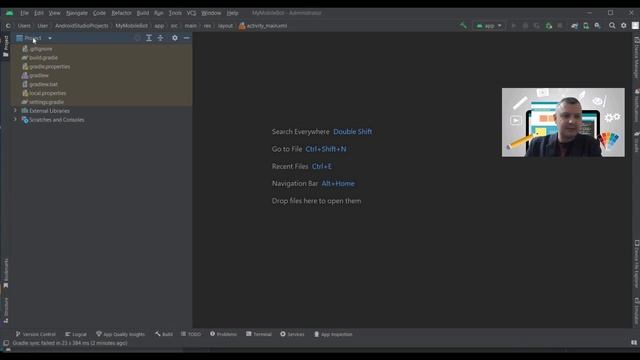The image size is (640, 360).
Task: Click the green Run app play icon
Action: tap(513, 25)
